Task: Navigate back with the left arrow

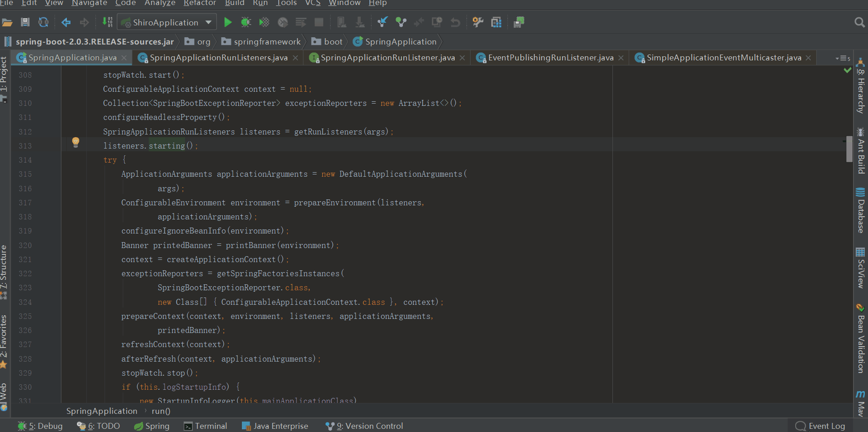Action: (x=66, y=22)
